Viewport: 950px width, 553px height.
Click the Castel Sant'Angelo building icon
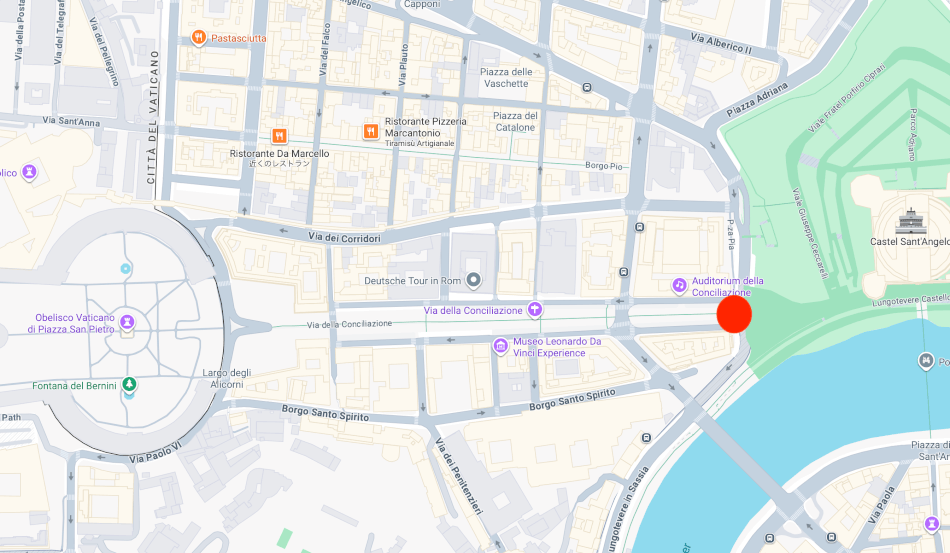(909, 221)
